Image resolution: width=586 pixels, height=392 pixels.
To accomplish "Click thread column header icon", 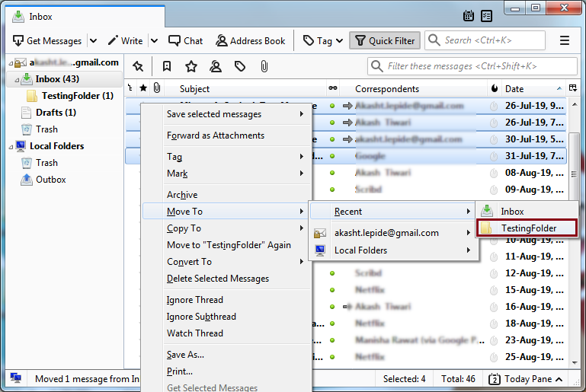I will (x=130, y=88).
